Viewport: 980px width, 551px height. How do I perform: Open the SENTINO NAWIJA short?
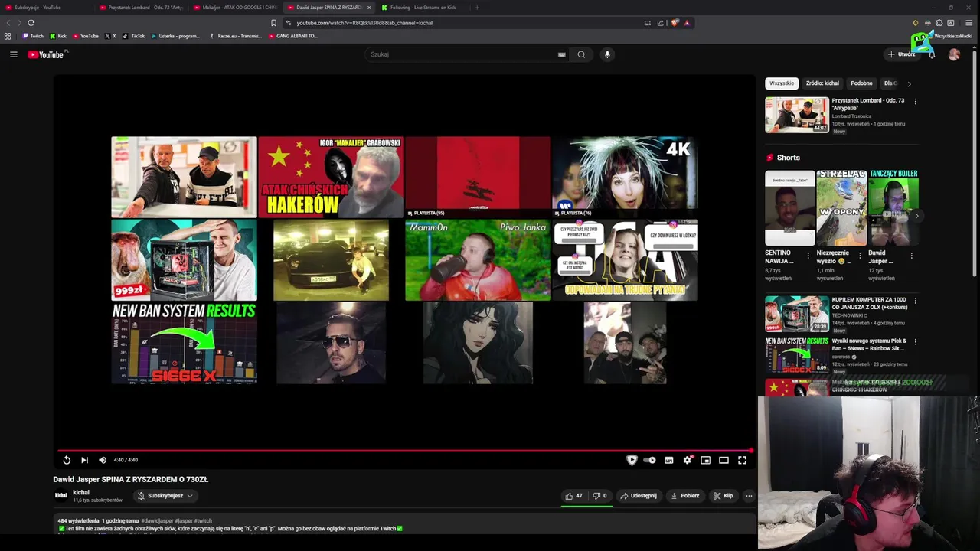coord(789,208)
